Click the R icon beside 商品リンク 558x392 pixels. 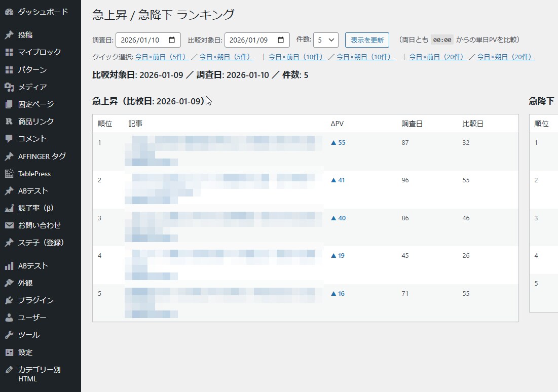click(x=9, y=122)
